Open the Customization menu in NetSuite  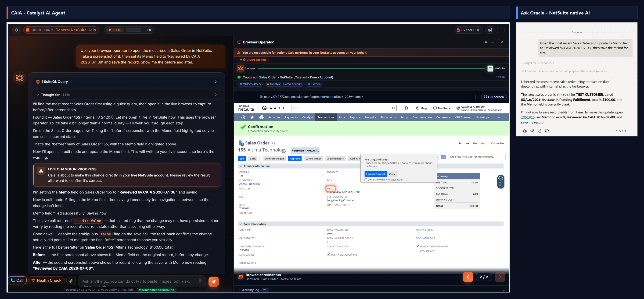[422, 117]
